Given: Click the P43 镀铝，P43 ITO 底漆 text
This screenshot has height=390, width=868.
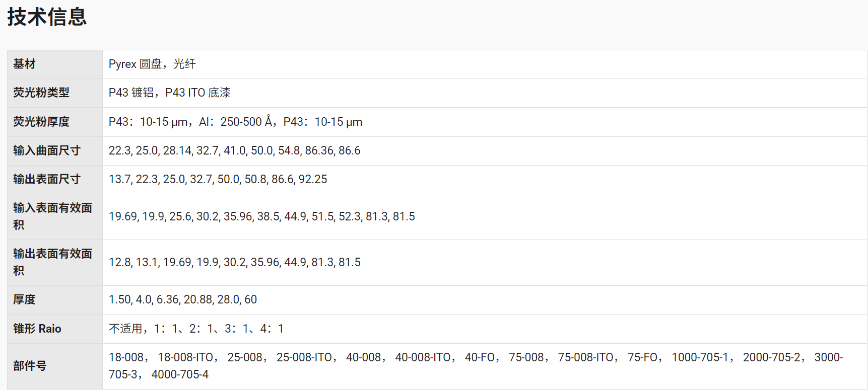Looking at the screenshot, I should point(169,93).
